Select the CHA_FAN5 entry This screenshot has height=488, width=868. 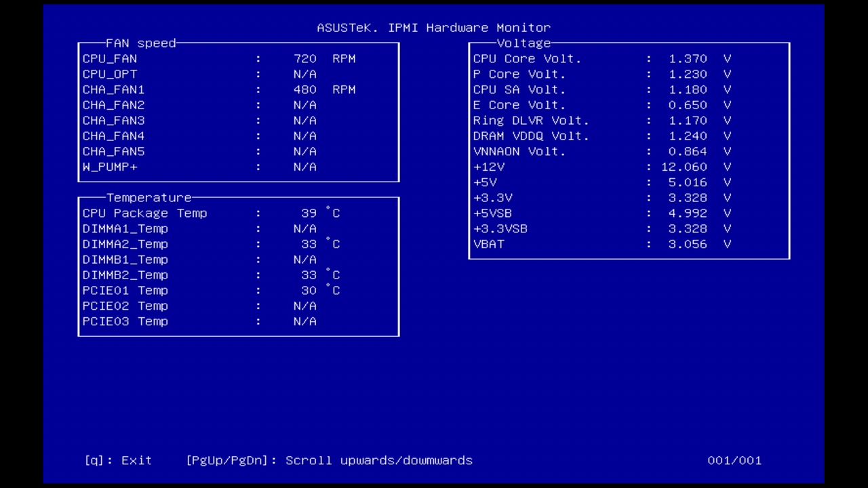(113, 151)
